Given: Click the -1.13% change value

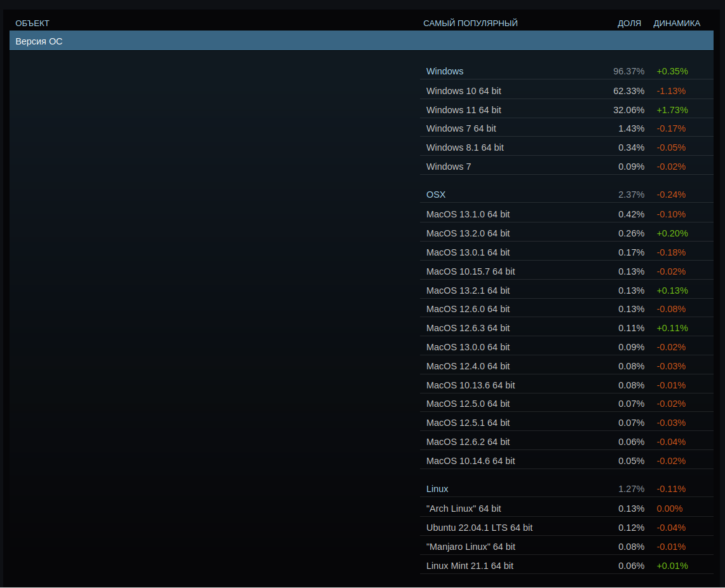Looking at the screenshot, I should pyautogui.click(x=671, y=91).
